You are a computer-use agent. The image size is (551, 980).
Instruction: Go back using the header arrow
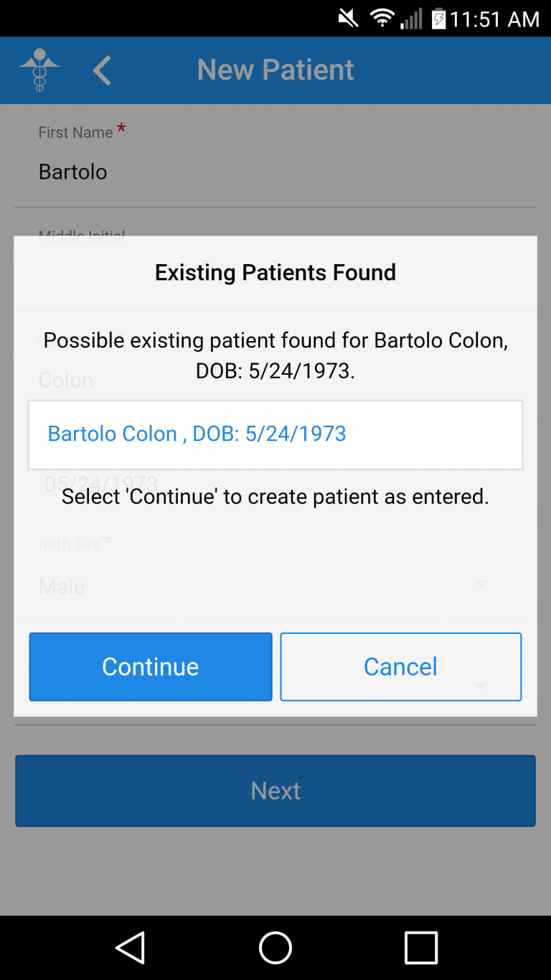click(102, 70)
